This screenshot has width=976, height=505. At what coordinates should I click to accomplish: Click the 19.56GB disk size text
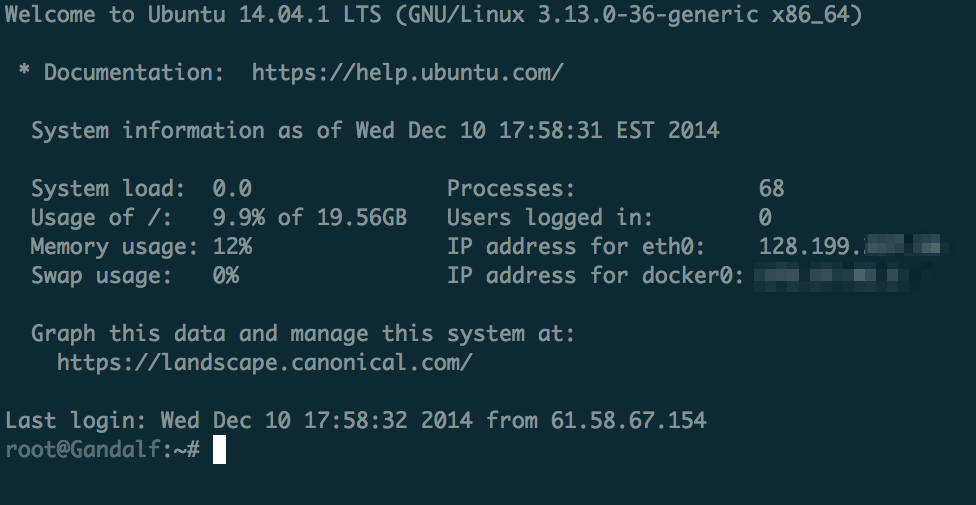362,217
